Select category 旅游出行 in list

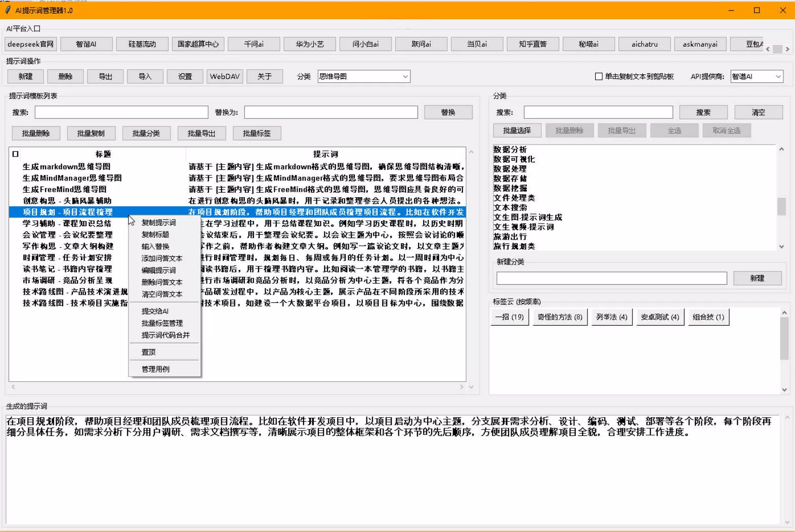[x=510, y=237]
